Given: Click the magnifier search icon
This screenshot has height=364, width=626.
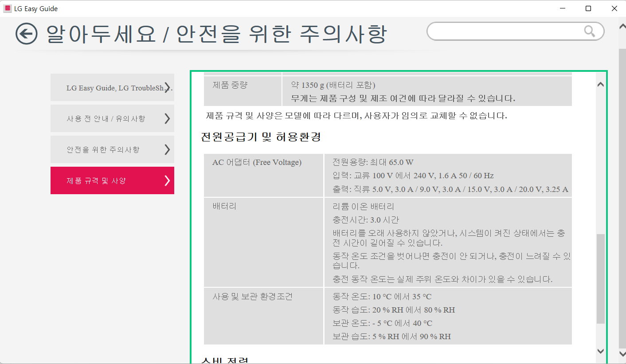Looking at the screenshot, I should click(589, 31).
